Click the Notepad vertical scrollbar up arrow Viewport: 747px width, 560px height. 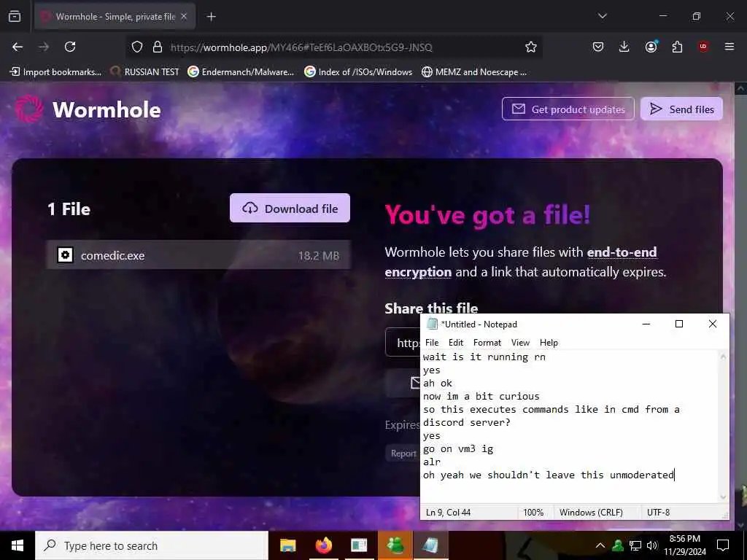[723, 357]
